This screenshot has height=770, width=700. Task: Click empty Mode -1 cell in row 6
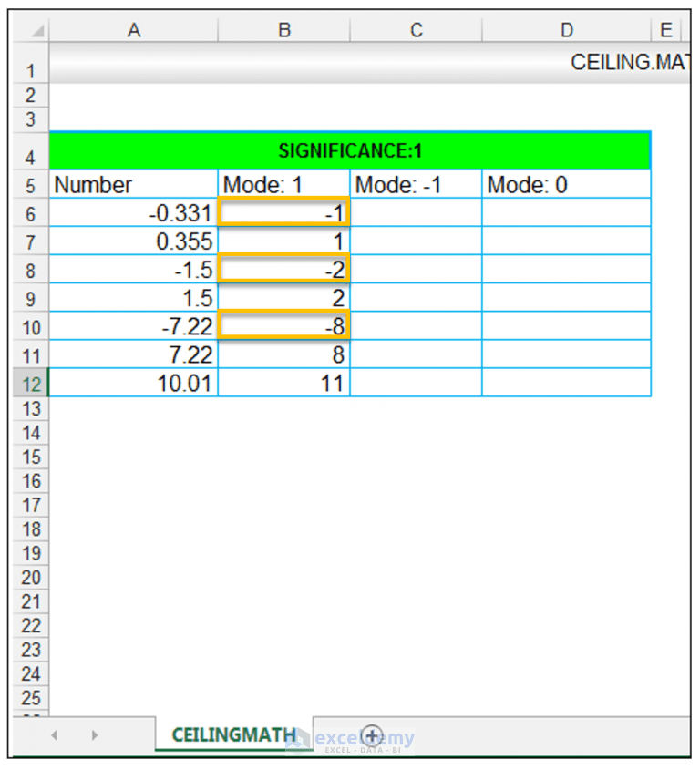[416, 212]
